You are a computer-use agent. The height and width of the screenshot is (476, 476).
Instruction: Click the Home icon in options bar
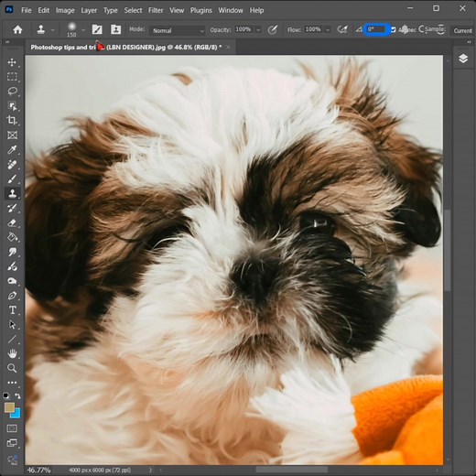17,29
